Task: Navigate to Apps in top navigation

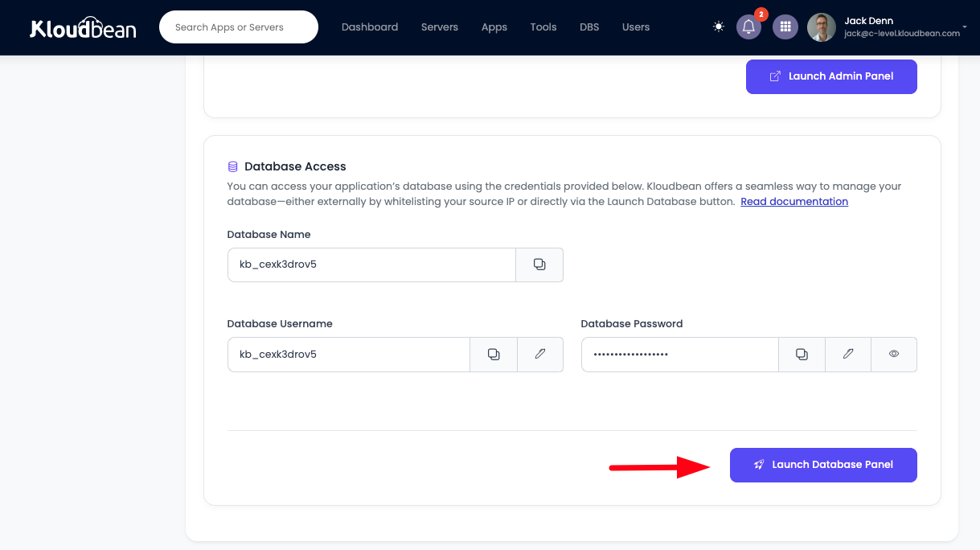Action: [x=494, y=27]
